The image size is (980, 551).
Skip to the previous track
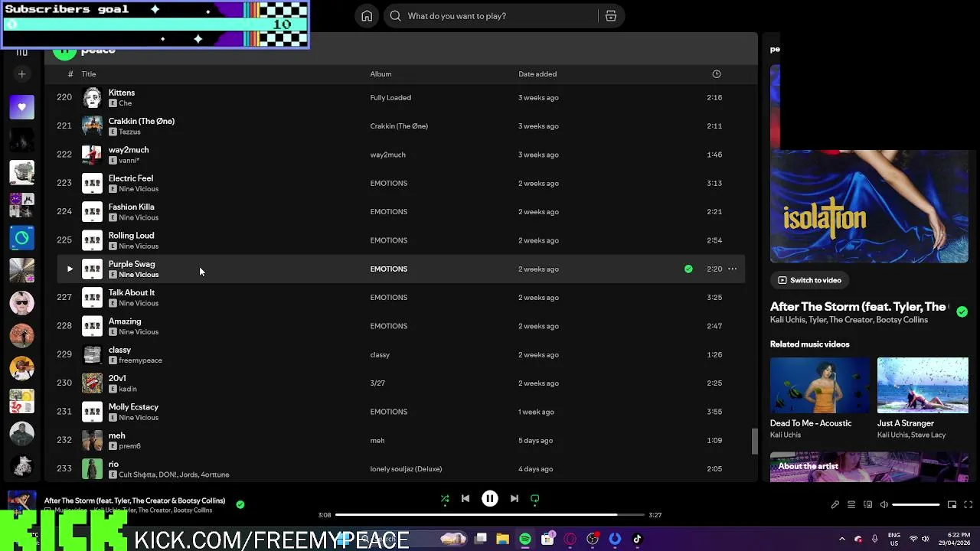click(465, 499)
